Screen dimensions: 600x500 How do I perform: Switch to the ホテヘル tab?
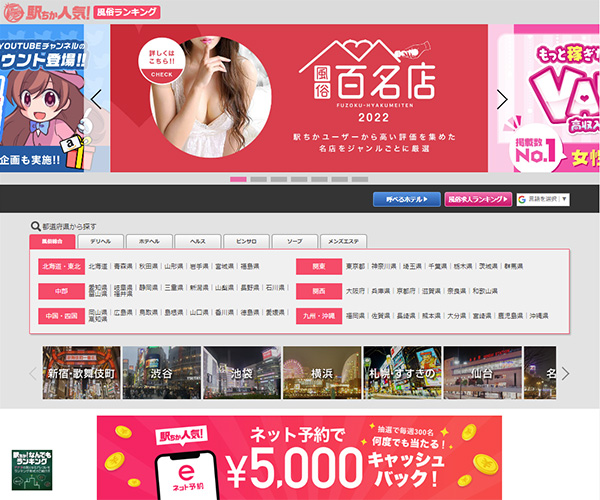[149, 241]
